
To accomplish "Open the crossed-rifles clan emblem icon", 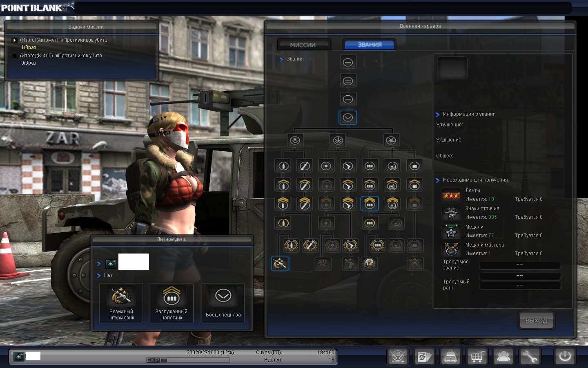I will [398, 357].
